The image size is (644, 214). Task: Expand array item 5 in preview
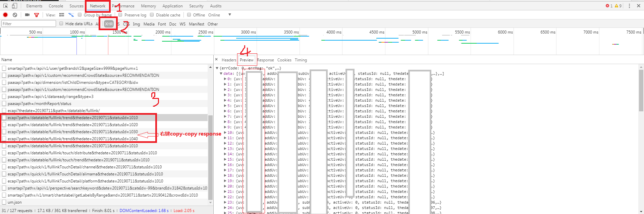[225, 106]
